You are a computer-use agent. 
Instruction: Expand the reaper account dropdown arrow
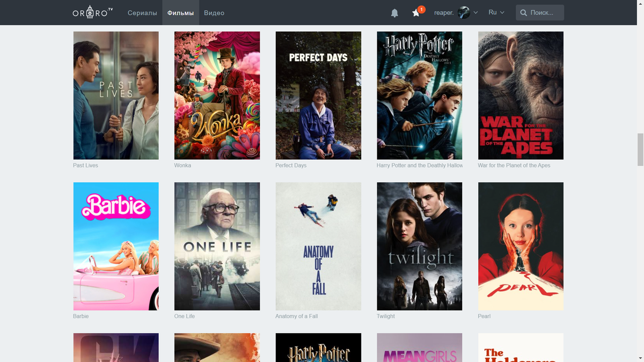[x=475, y=12]
